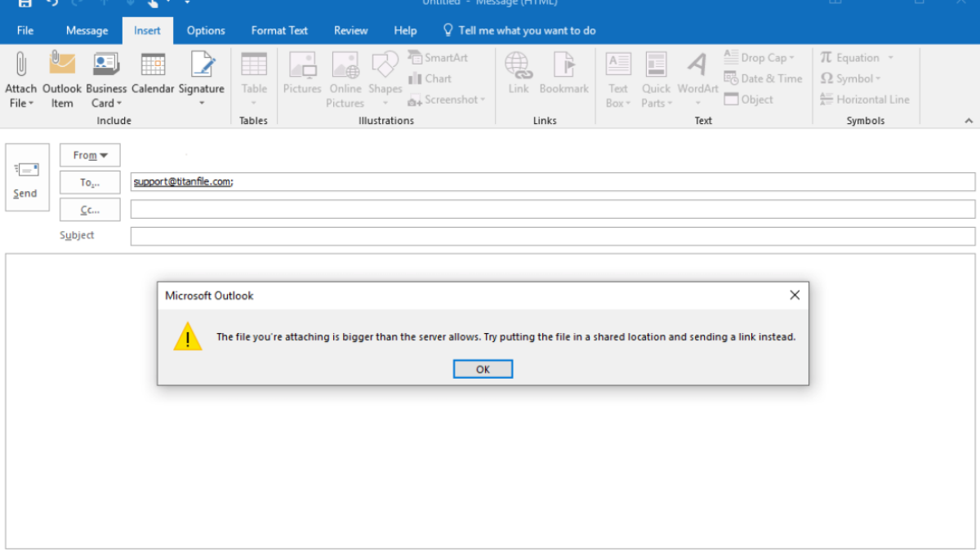Screen dimensions: 980x551
Task: Click the Attach File paperclip icon
Action: pos(20,64)
